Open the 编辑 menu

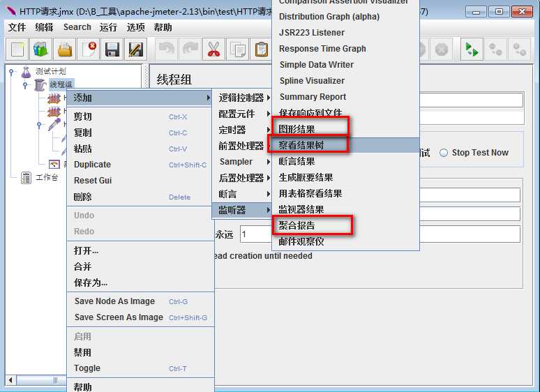coord(44,27)
